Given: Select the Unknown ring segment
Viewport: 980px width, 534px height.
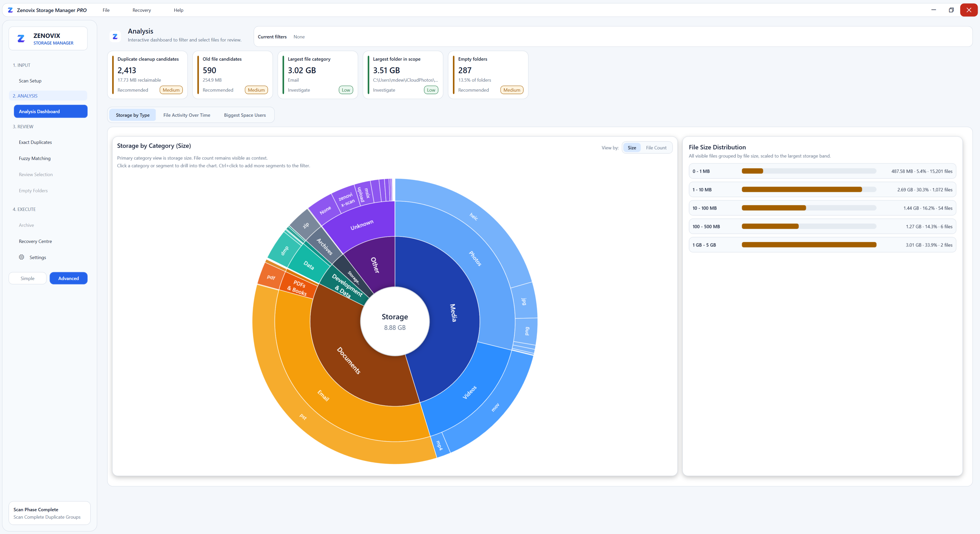Looking at the screenshot, I should coord(362,225).
